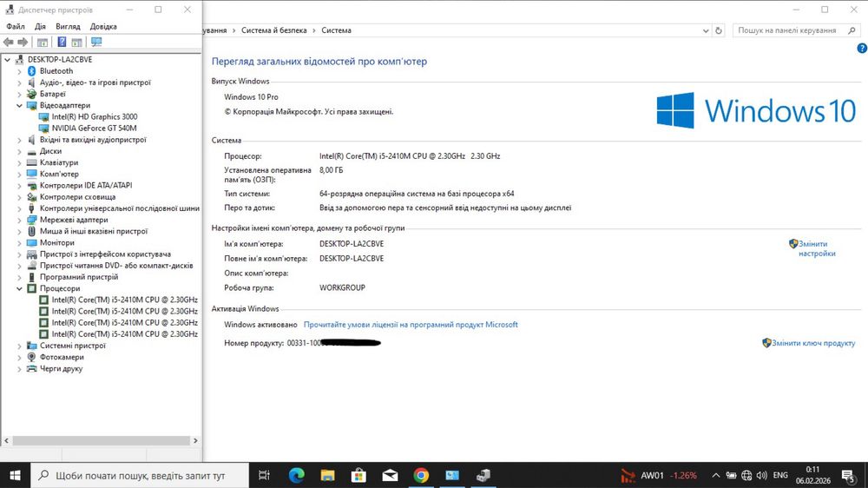868x488 pixels.
Task: Click Система й безпека breadcrumb
Action: click(x=274, y=30)
